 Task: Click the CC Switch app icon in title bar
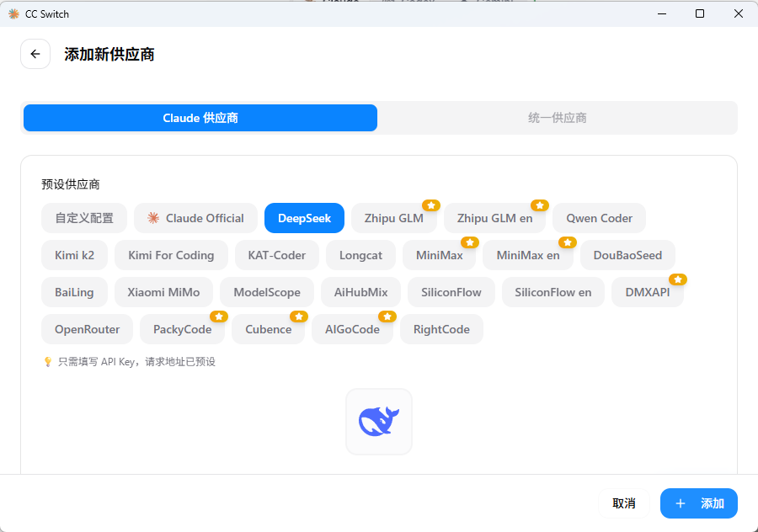13,13
